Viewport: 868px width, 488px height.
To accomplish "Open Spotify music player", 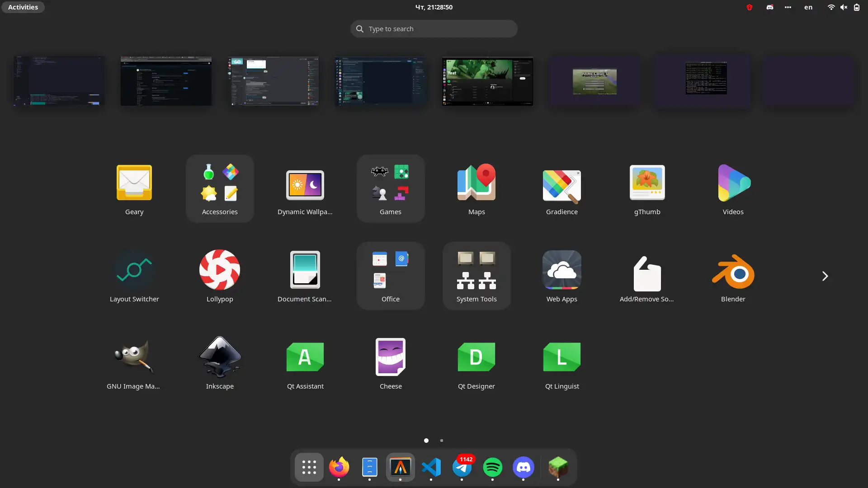I will [x=493, y=467].
